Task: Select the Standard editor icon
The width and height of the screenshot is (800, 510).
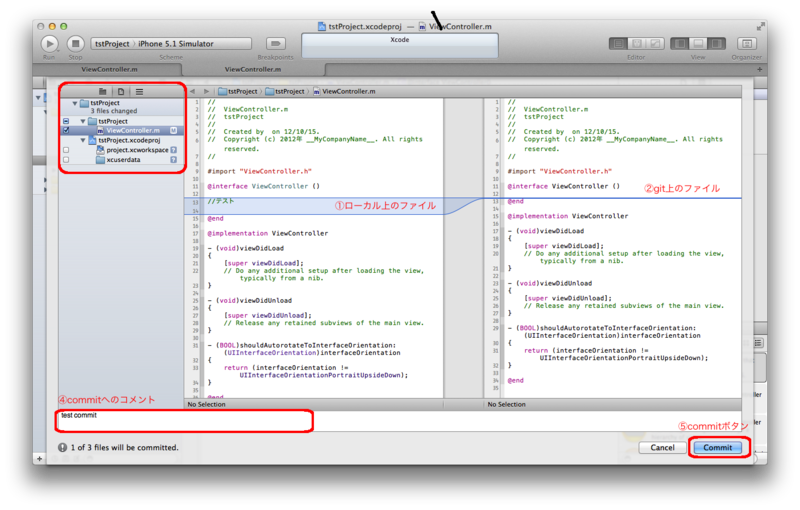Action: 618,44
